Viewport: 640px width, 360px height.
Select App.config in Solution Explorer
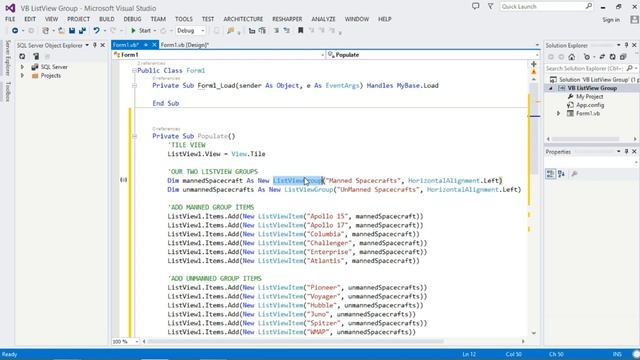click(x=590, y=105)
